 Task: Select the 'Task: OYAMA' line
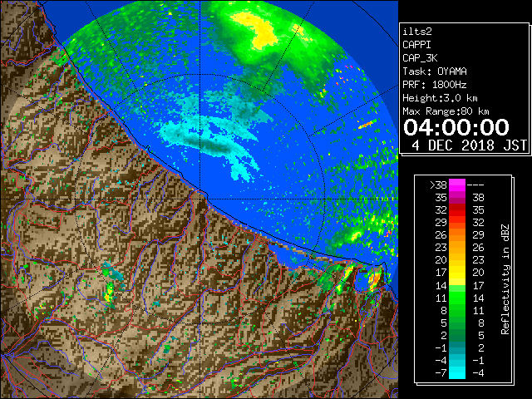coord(435,71)
